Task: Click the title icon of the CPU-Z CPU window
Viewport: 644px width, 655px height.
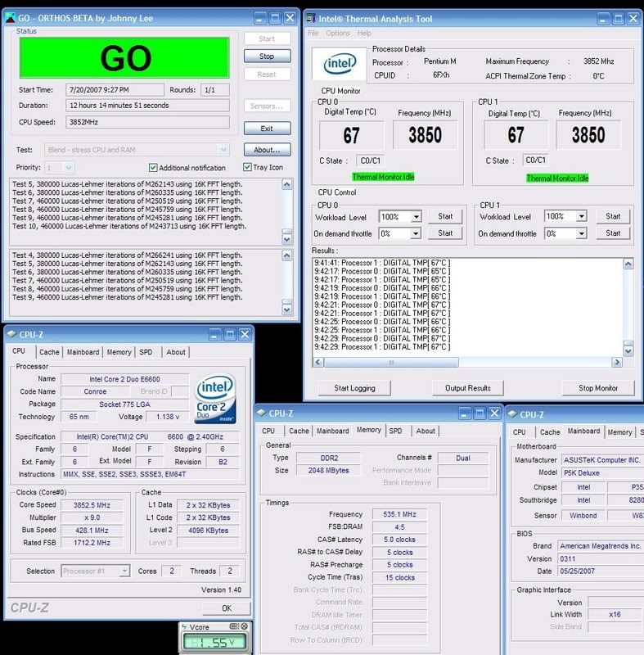Action: (x=11, y=334)
